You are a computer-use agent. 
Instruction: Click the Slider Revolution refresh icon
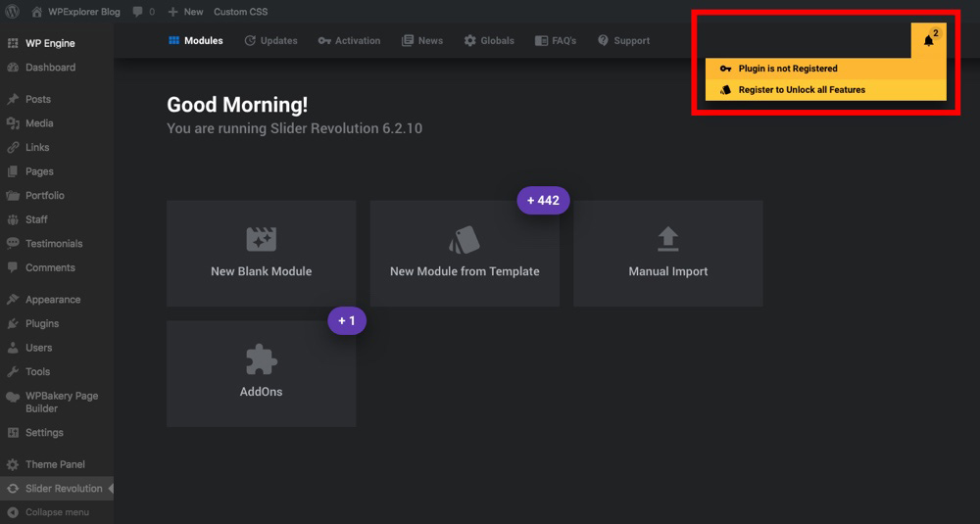pos(13,489)
